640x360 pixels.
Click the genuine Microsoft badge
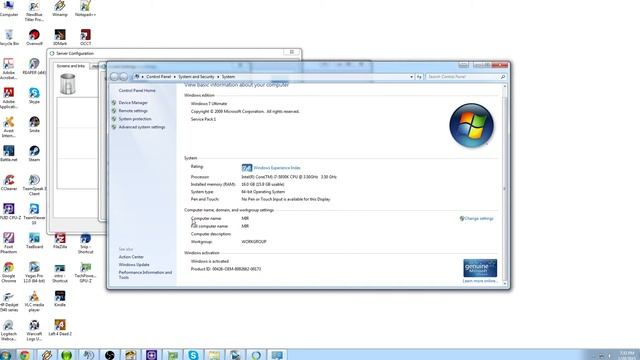(480, 268)
